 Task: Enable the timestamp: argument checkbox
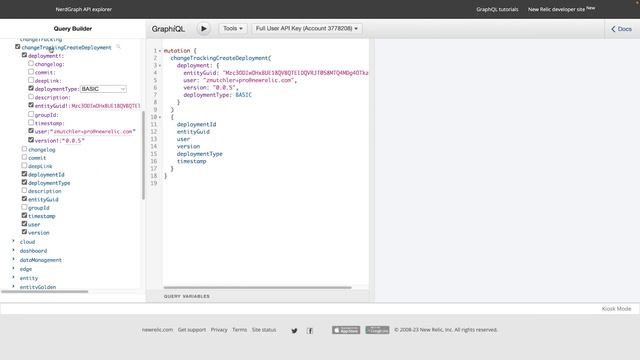31,122
